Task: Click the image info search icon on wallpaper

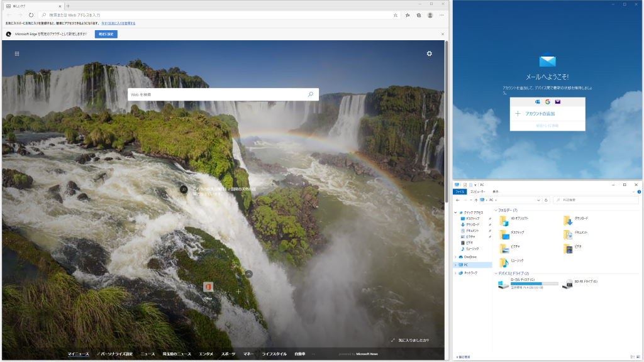Action: [184, 189]
